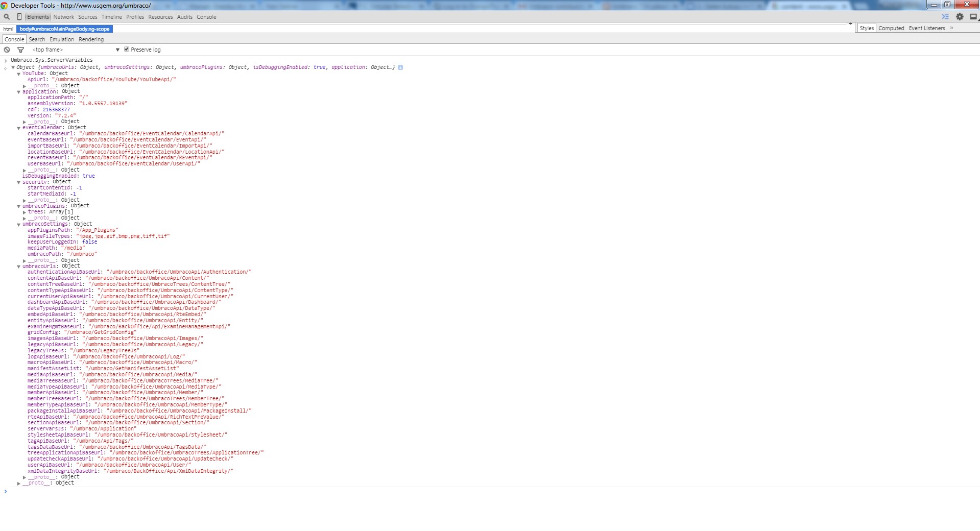The image size is (980, 531).
Task: Collapse the umbracoSettings object node
Action: 19,224
